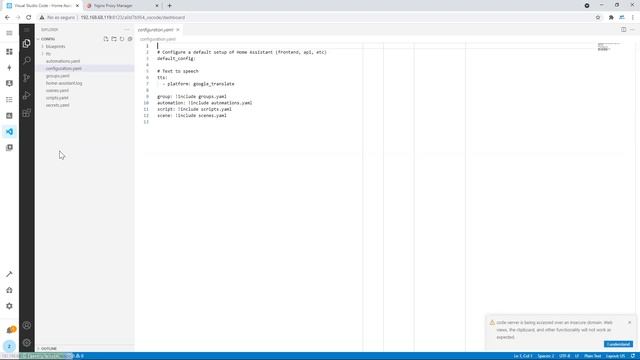This screenshot has height=360, width=640.
Task: Open the user profile avatar
Action: click(x=9, y=346)
